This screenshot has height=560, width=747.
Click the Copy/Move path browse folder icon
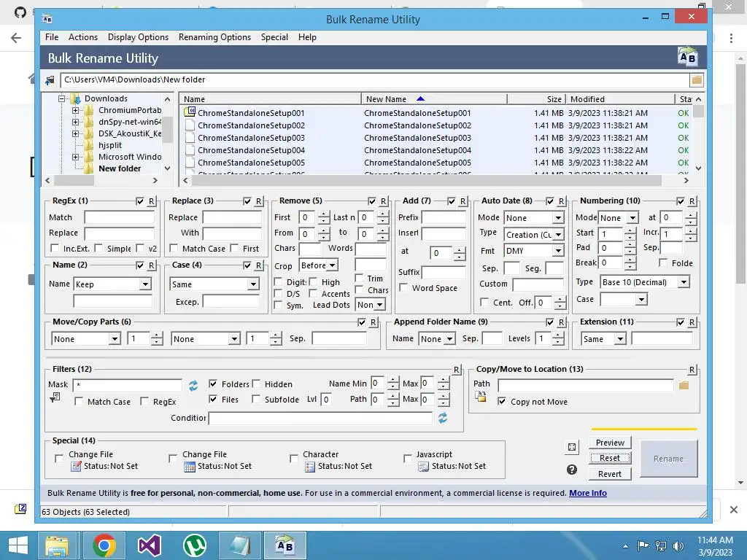684,385
